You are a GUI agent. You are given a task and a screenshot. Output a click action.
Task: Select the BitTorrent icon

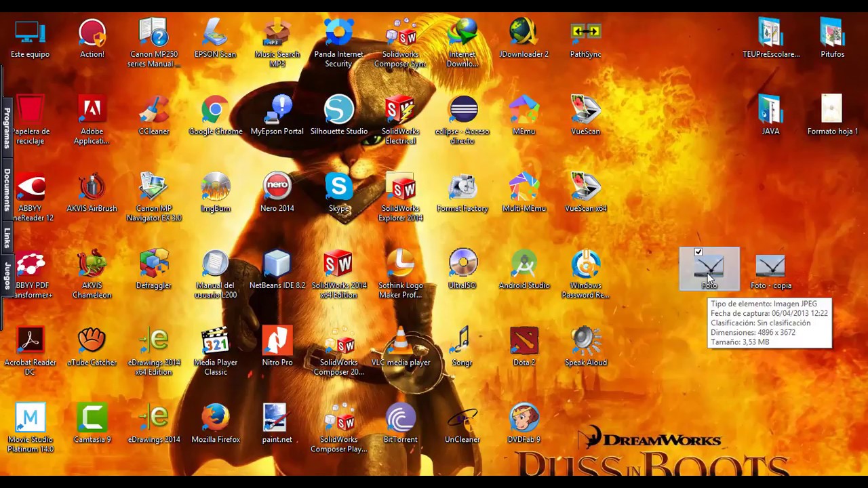click(401, 418)
